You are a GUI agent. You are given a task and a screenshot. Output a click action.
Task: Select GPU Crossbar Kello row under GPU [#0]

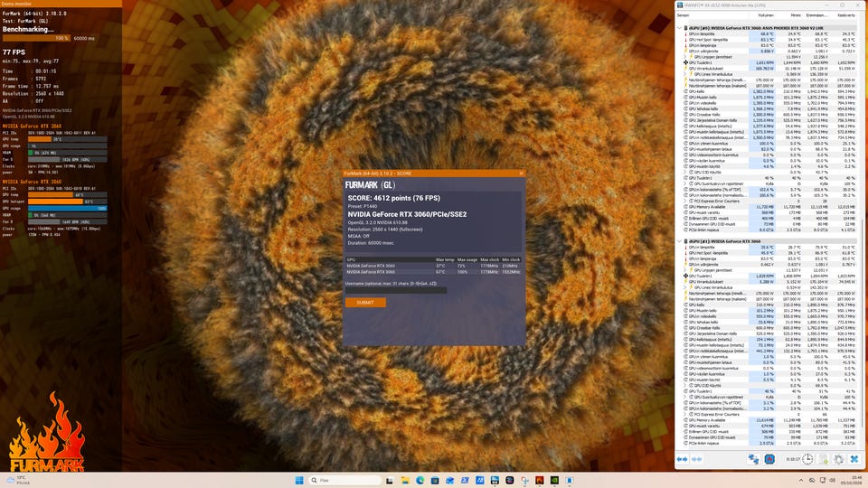click(769, 115)
